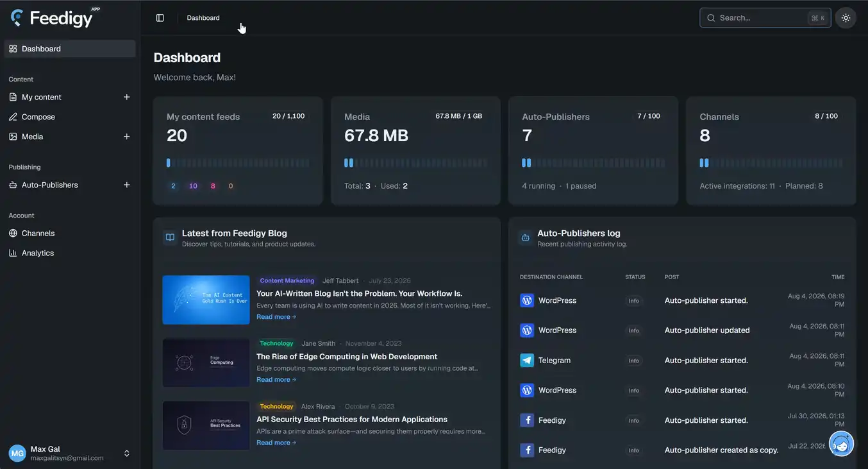This screenshot has height=469, width=868.
Task: Select the Technology tag beside Alex Rivera
Action: [276, 406]
